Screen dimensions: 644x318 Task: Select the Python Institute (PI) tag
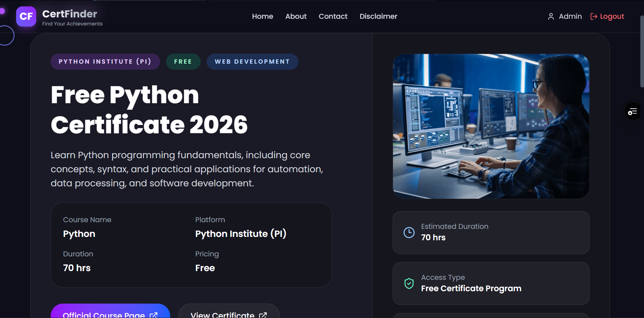[105, 62]
